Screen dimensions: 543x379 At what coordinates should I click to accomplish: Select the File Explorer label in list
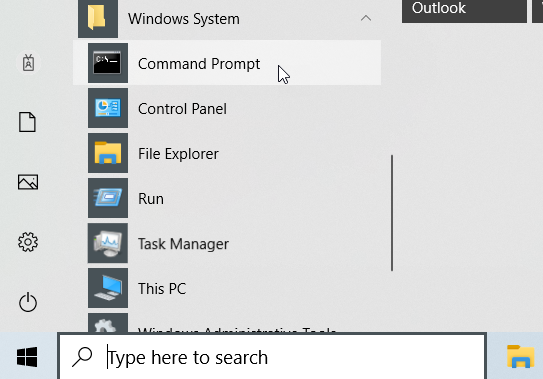point(178,154)
